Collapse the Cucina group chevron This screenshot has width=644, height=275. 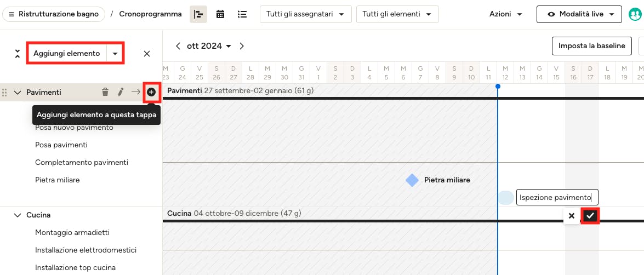point(17,215)
